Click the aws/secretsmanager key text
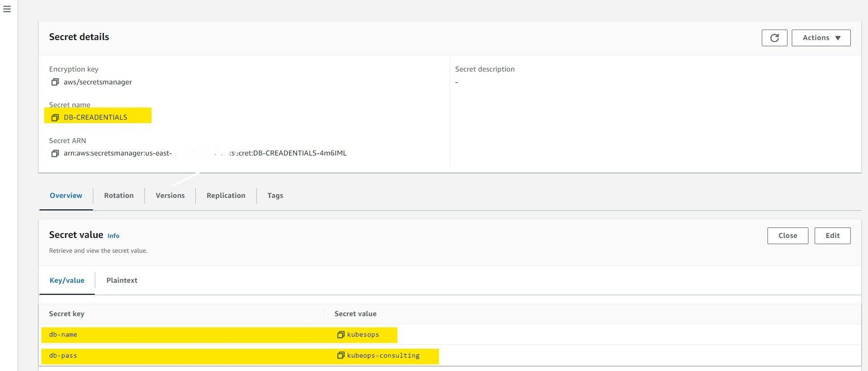Viewport: 868px width, 371px height. click(98, 82)
